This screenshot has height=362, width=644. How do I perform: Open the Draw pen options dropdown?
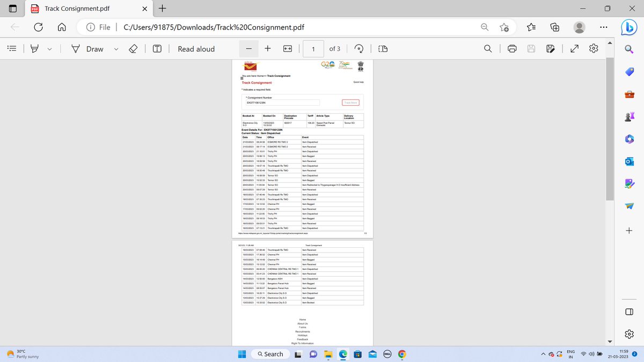[x=116, y=49]
